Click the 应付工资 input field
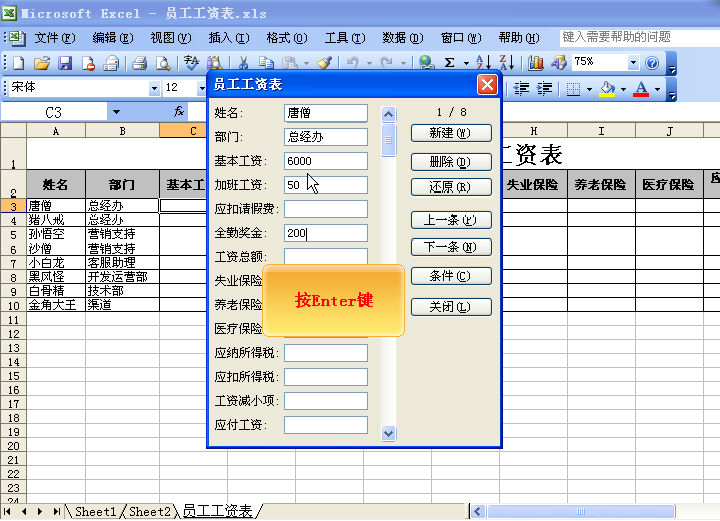 [326, 425]
